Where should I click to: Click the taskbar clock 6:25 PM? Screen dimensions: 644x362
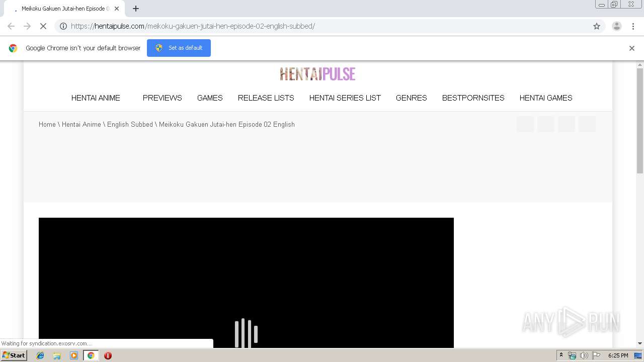pos(618,355)
